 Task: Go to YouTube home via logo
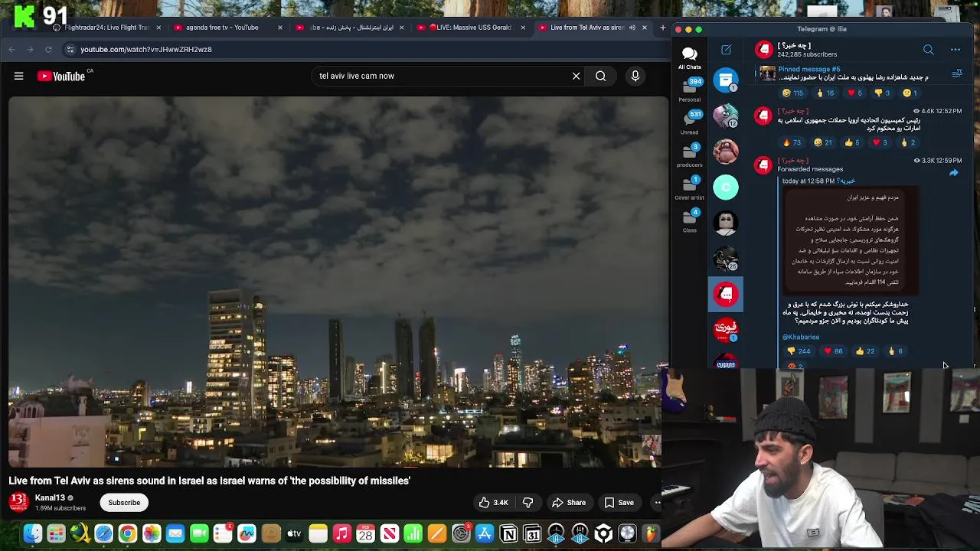(61, 76)
